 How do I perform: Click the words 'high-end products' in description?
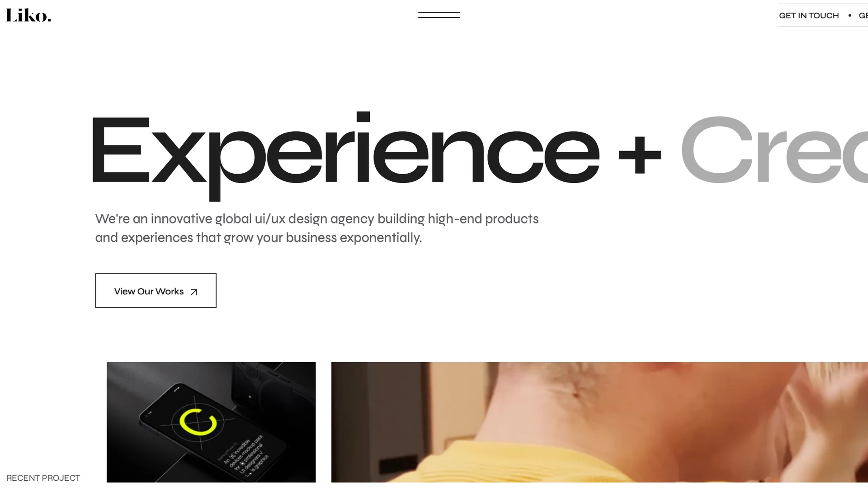point(483,219)
